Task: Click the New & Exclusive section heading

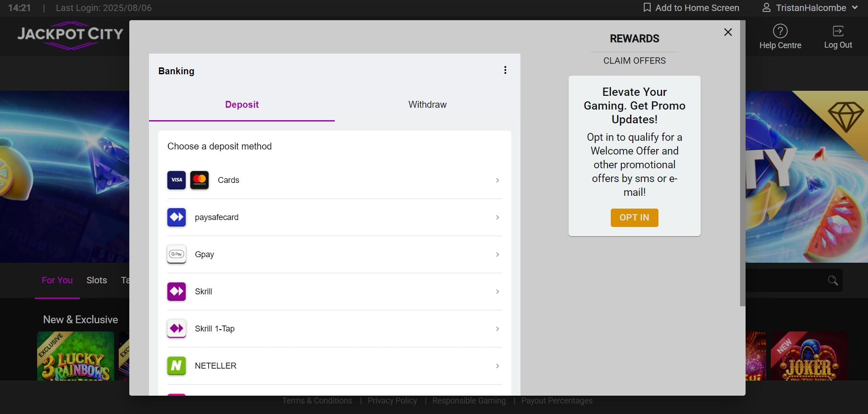Action: [81, 320]
